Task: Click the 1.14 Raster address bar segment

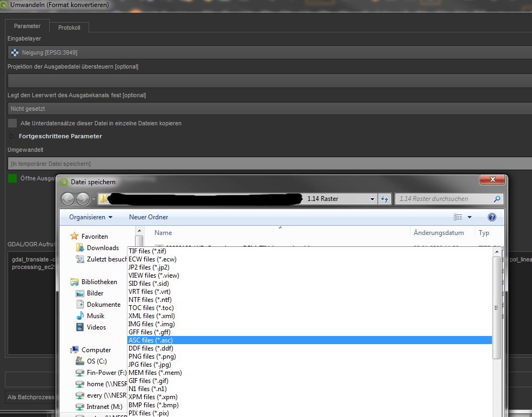Action: [322, 199]
